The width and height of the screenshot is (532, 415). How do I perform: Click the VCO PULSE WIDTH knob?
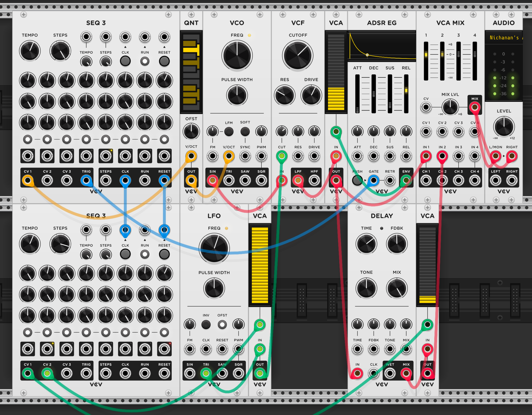click(x=237, y=95)
